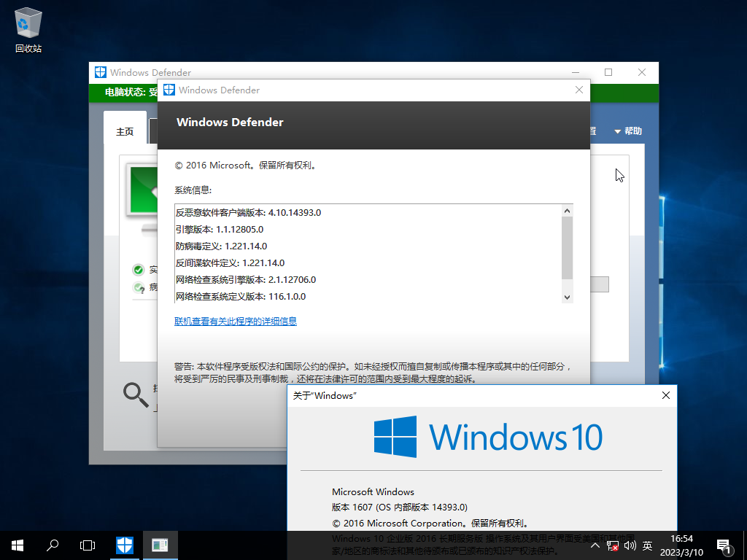Viewport: 747px width, 560px height.
Task: Click the Windows 10 logo in About dialog
Action: pyautogui.click(x=488, y=437)
